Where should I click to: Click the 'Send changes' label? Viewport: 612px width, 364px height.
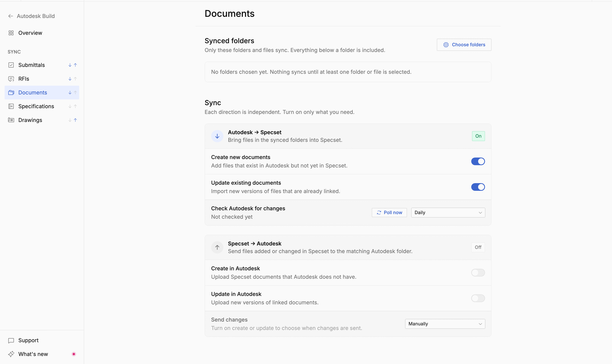229,320
